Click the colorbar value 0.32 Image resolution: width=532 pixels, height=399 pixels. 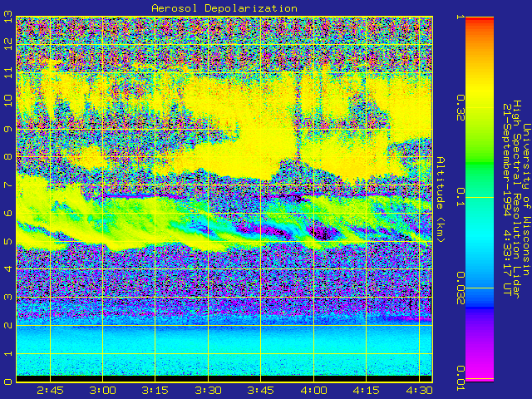click(460, 108)
